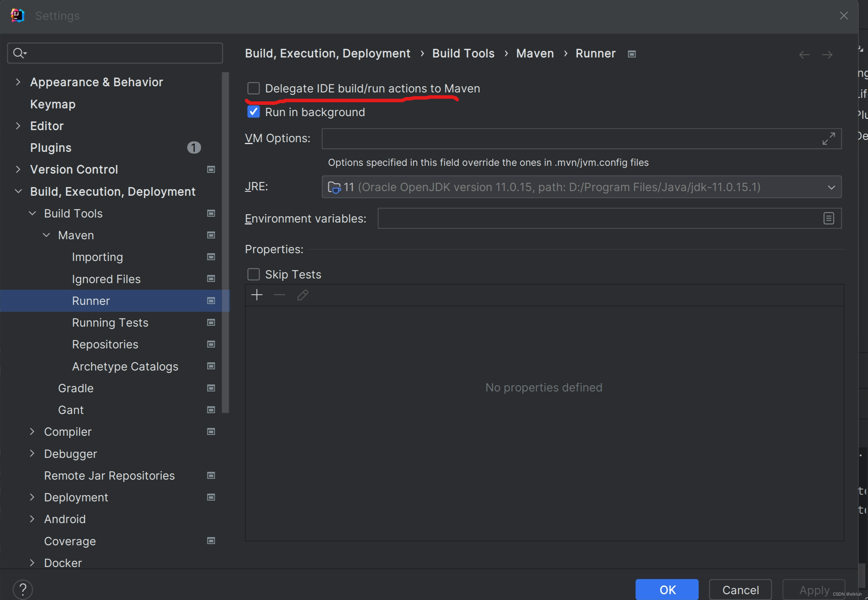Open Maven from the breadcrumb trail
The width and height of the screenshot is (868, 600).
[x=534, y=53]
